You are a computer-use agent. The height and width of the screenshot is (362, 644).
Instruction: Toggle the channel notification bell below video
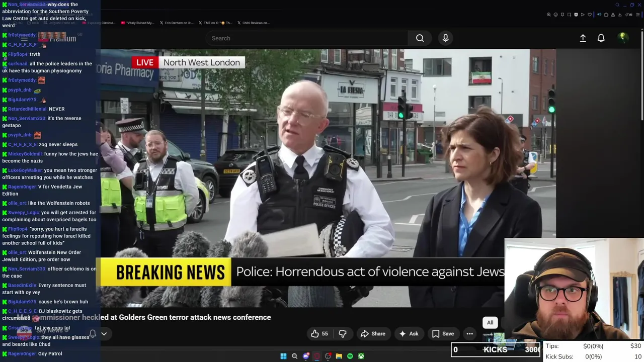93,334
